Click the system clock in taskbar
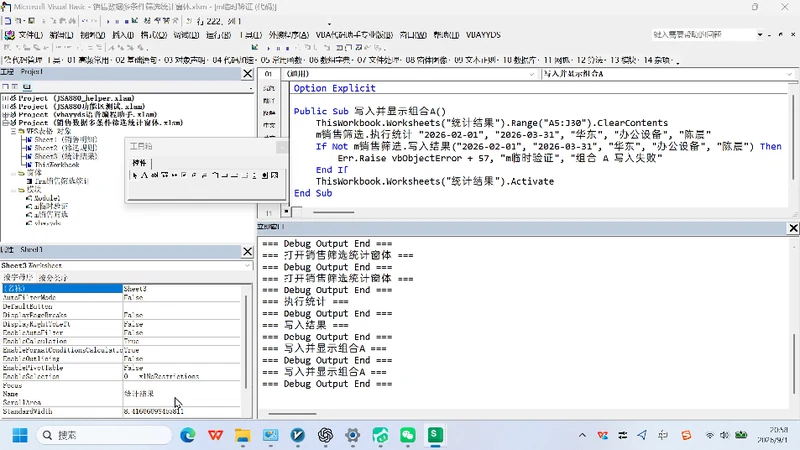Viewport: 800px width, 450px height. coord(772,435)
